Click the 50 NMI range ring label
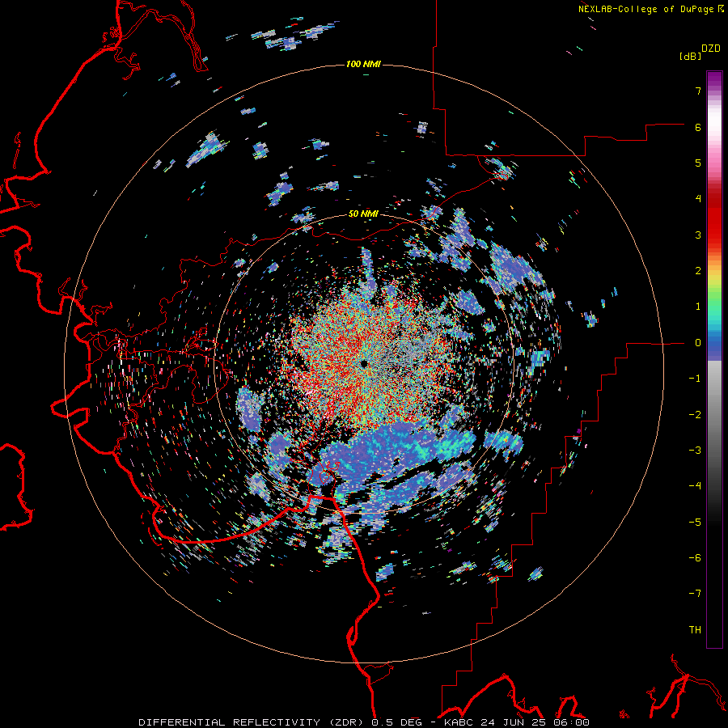The height and width of the screenshot is (728, 728). pos(363,214)
